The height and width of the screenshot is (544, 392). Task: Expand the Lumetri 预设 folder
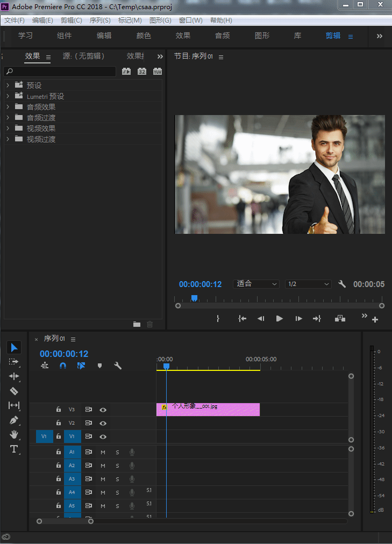pos(8,96)
